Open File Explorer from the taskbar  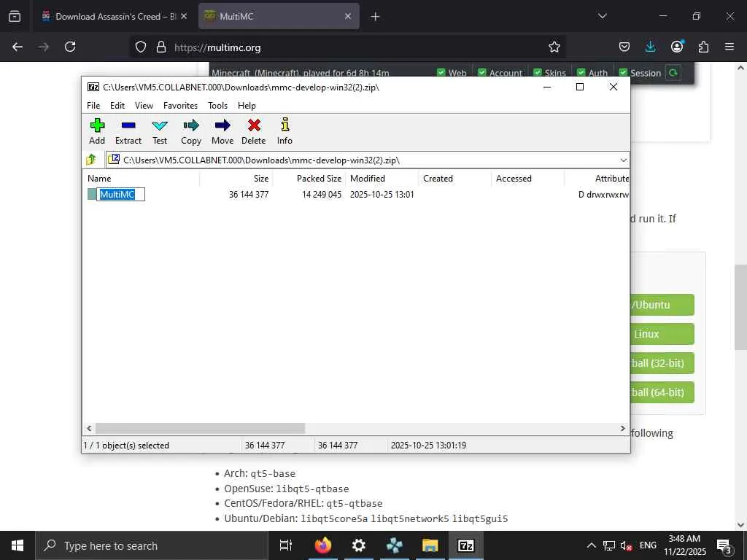(430, 545)
